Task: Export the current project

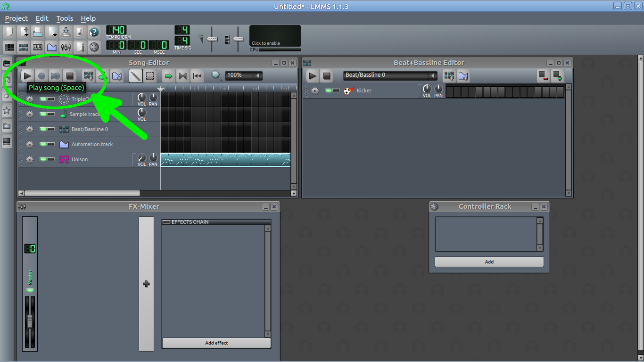Action: (80, 32)
